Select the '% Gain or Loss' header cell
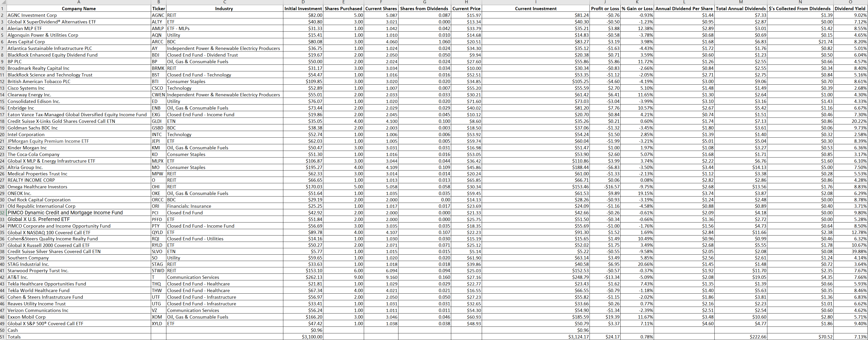868x340 pixels. pyautogui.click(x=637, y=8)
